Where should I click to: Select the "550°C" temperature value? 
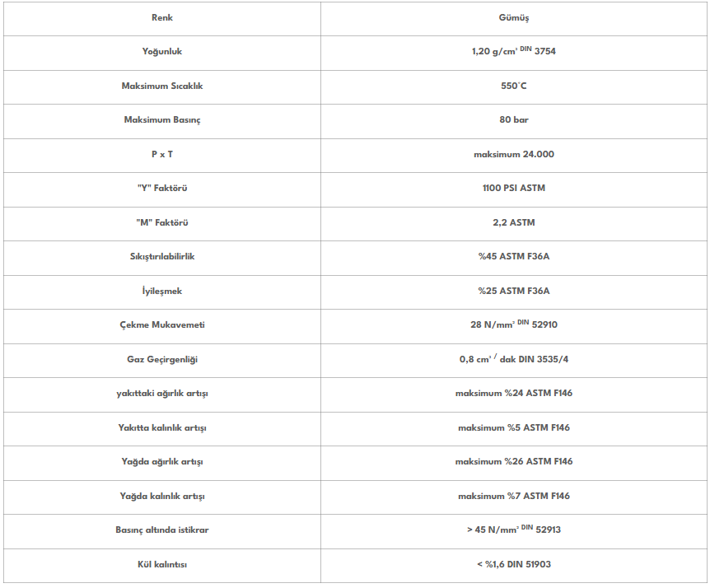tap(513, 86)
